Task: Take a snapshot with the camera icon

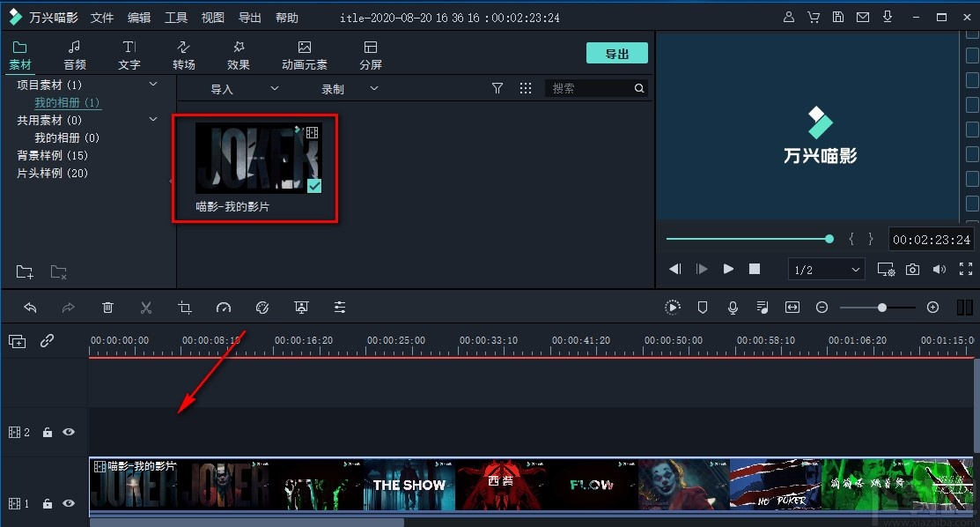Action: pos(912,269)
